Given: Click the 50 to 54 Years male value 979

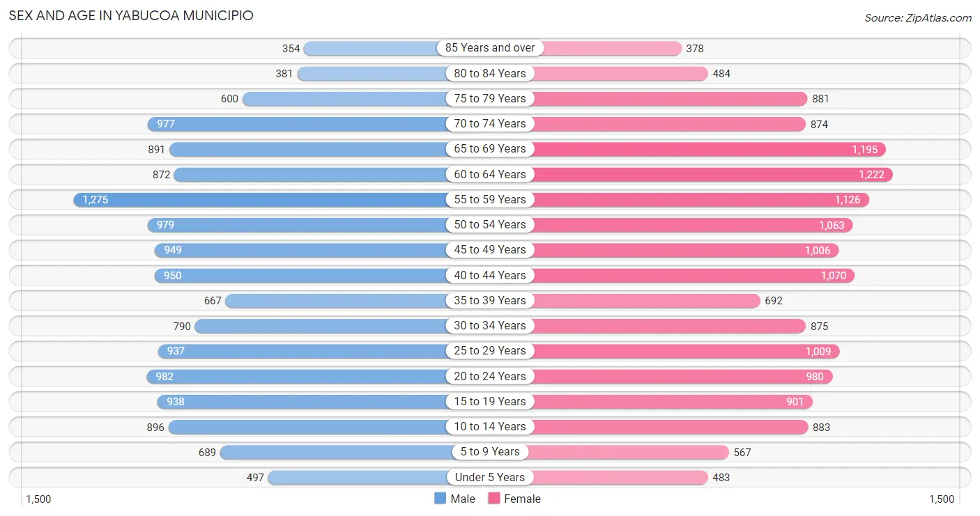Looking at the screenshot, I should [x=166, y=225].
